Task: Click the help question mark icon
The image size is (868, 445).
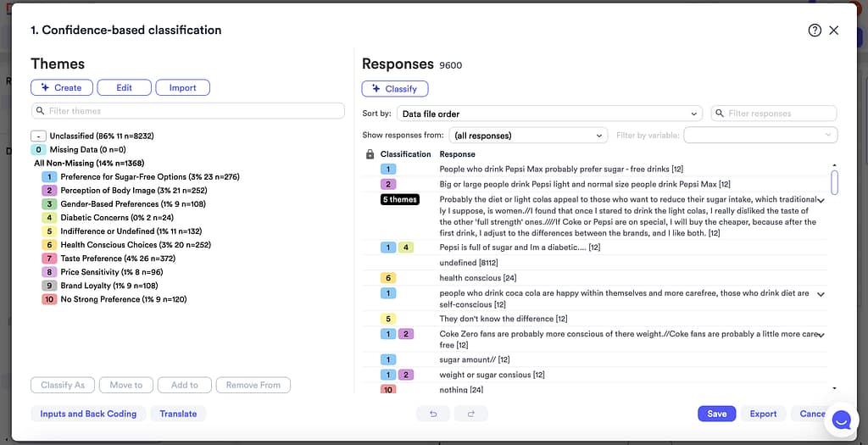Action: [815, 30]
